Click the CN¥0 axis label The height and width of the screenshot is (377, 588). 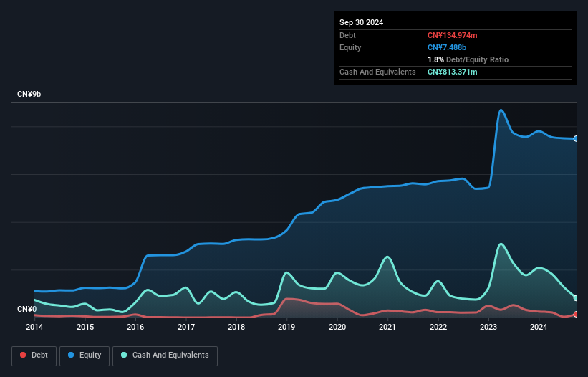pyautogui.click(x=26, y=309)
